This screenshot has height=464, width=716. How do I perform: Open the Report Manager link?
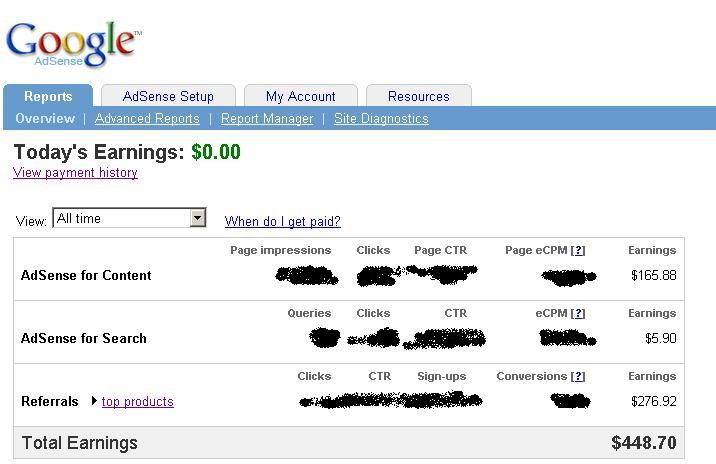267,118
